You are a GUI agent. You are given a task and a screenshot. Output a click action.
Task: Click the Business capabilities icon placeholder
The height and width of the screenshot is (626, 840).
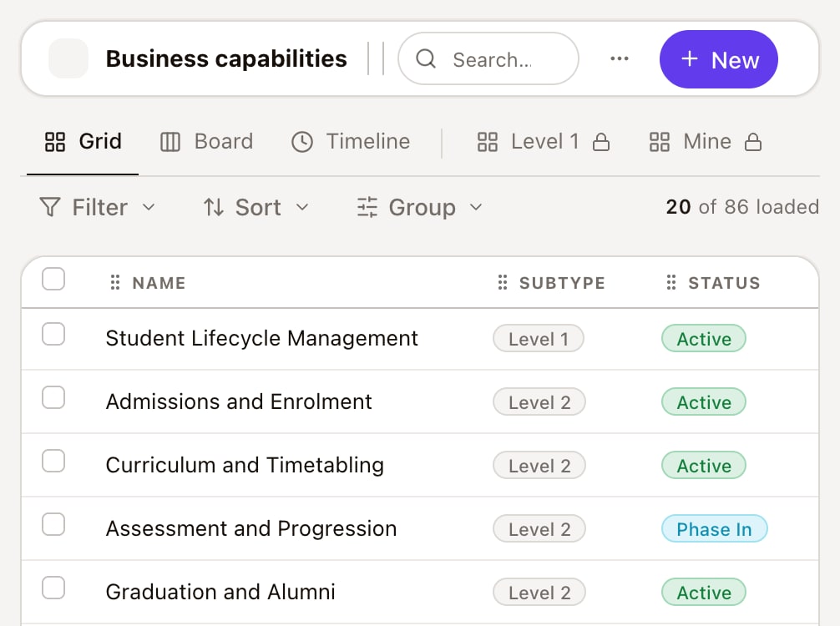click(x=68, y=58)
